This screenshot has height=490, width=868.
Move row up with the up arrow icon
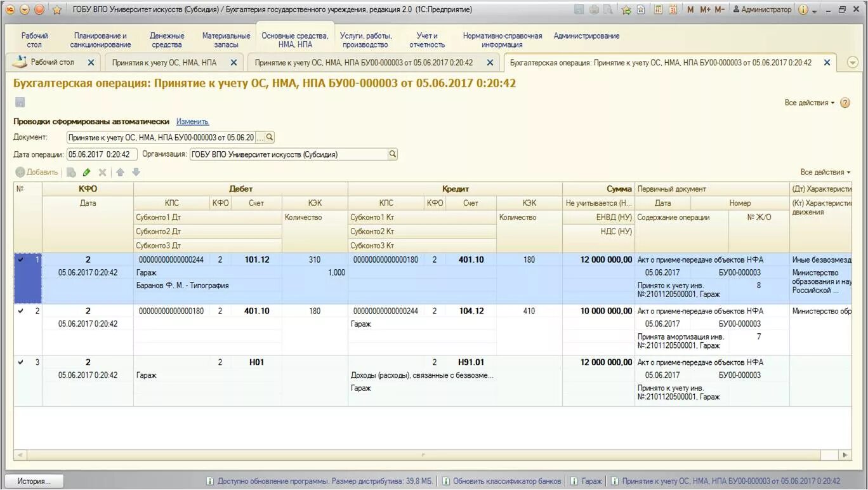click(120, 172)
